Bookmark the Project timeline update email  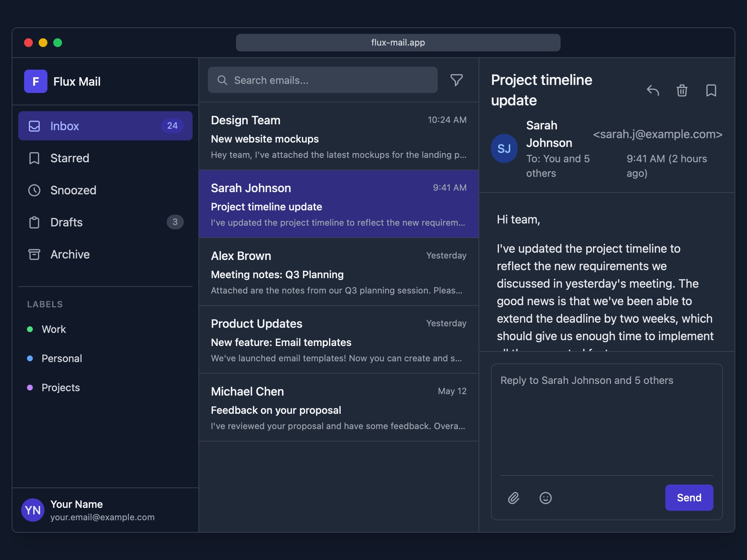tap(711, 91)
